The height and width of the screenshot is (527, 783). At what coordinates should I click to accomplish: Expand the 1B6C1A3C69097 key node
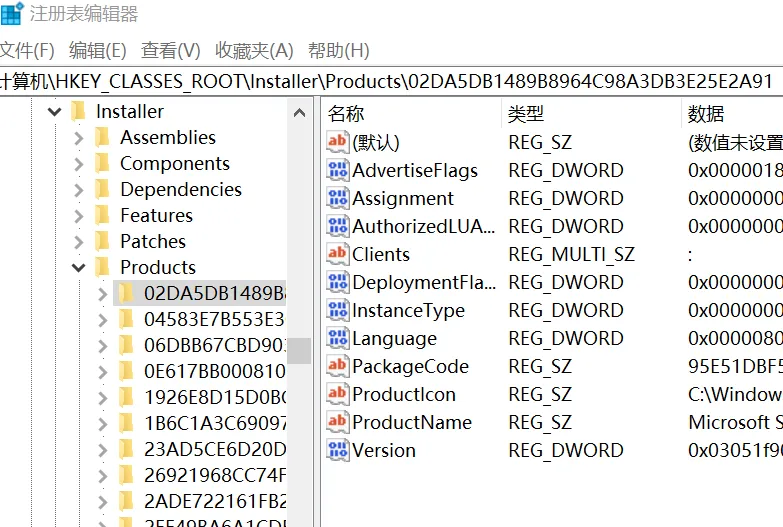click(102, 424)
